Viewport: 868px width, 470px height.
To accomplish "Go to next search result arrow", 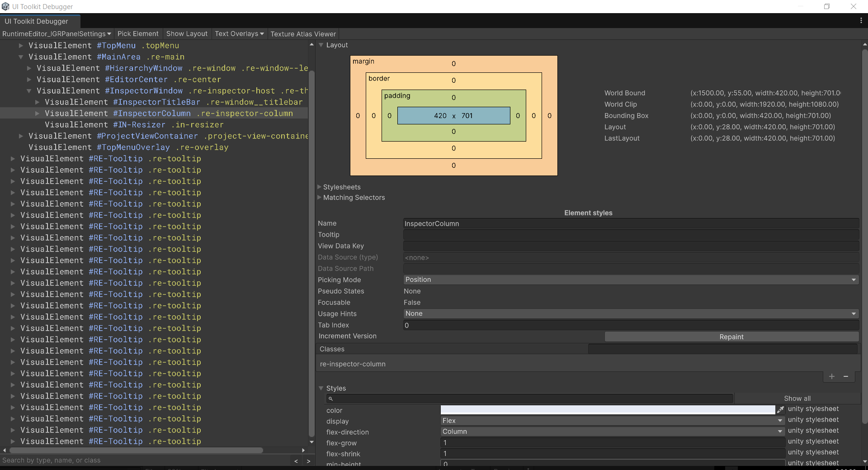I will 308,461.
